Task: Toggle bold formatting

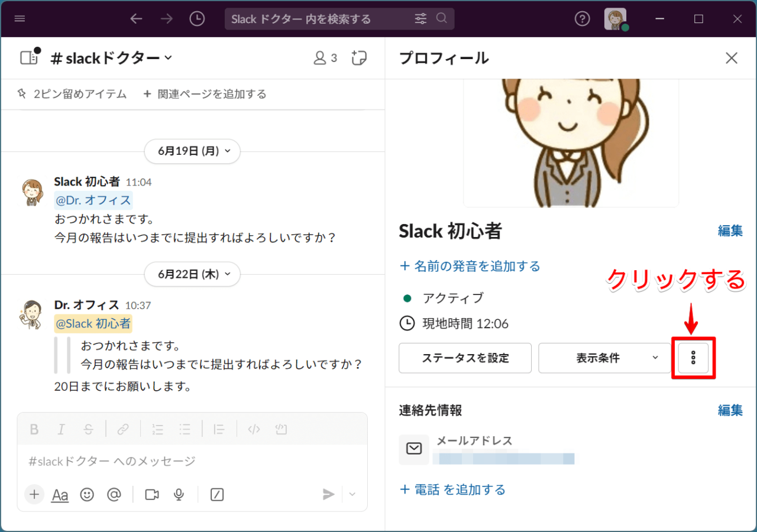Action: click(34, 429)
